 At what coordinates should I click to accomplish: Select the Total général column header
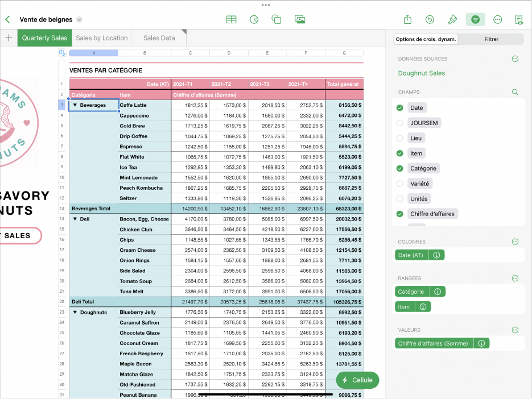[x=344, y=84]
